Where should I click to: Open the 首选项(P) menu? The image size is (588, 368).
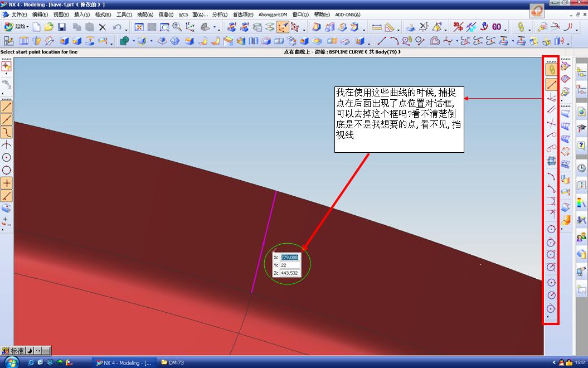point(243,14)
